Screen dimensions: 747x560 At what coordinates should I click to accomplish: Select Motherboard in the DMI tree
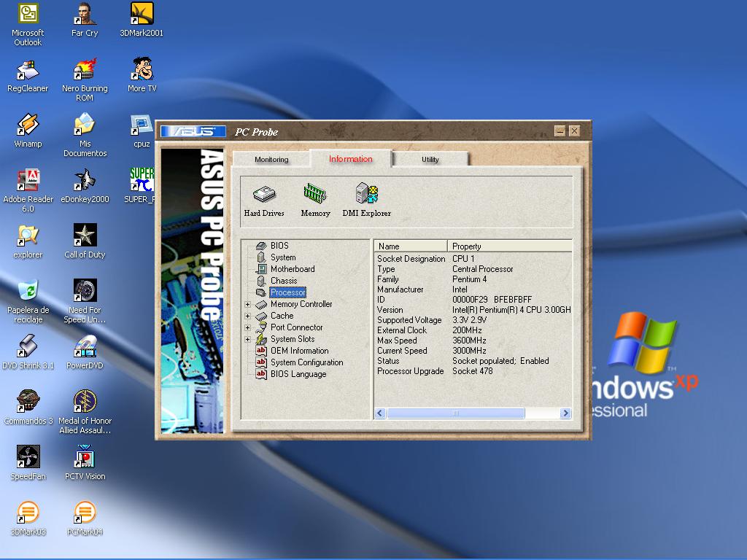pos(292,269)
